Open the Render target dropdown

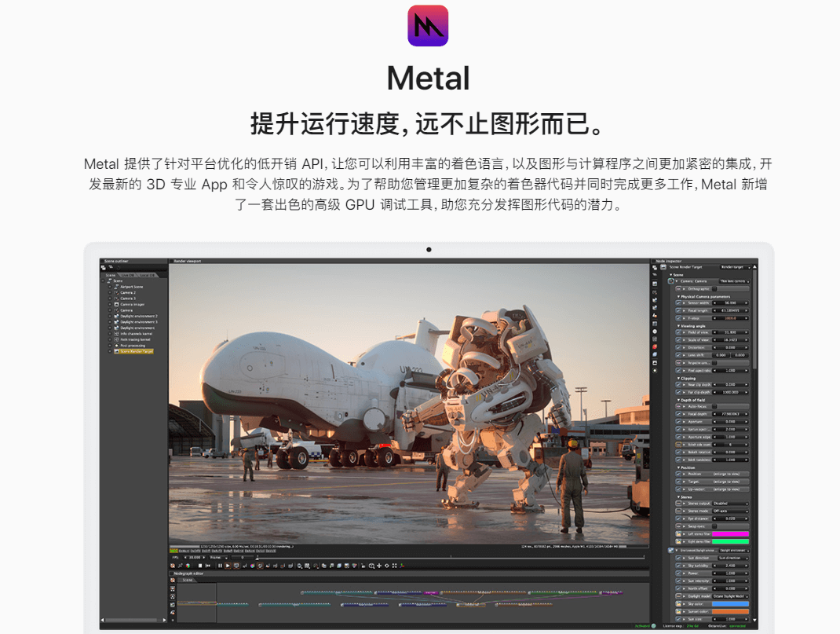(x=735, y=267)
